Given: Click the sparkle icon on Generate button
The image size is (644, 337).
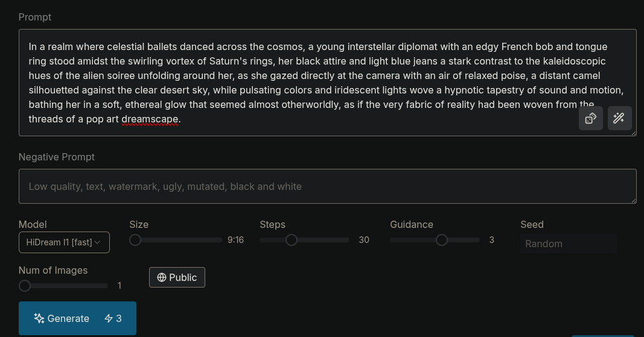Looking at the screenshot, I should click(x=39, y=318).
